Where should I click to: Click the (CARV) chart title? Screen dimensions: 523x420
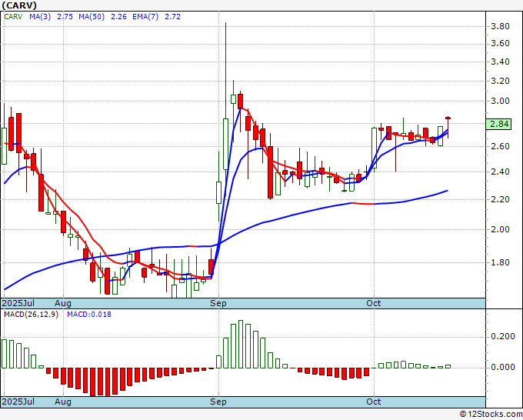coord(19,5)
